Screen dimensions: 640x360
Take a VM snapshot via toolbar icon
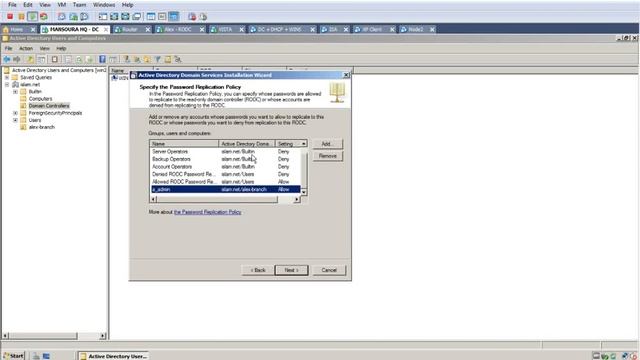pos(62,17)
